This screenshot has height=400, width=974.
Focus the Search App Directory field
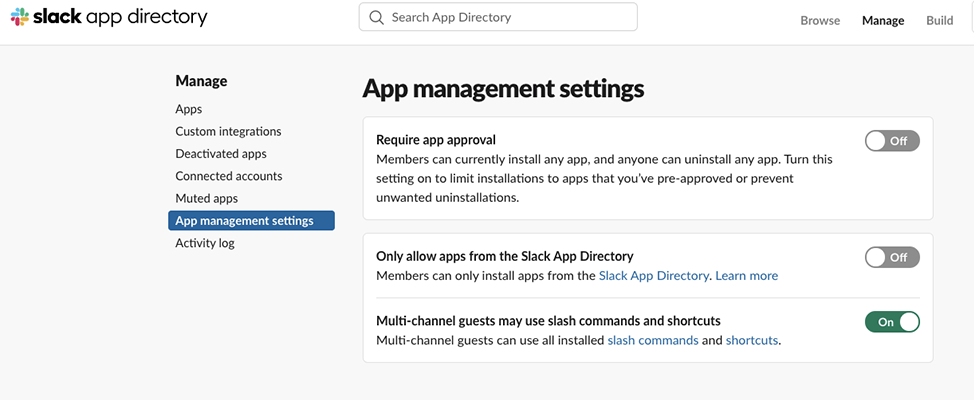(x=498, y=17)
